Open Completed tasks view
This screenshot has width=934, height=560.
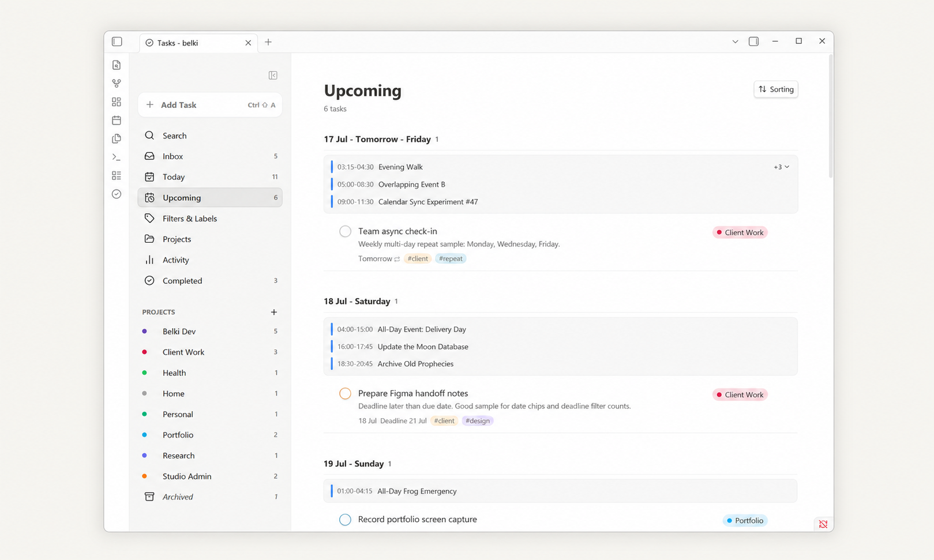(210, 281)
